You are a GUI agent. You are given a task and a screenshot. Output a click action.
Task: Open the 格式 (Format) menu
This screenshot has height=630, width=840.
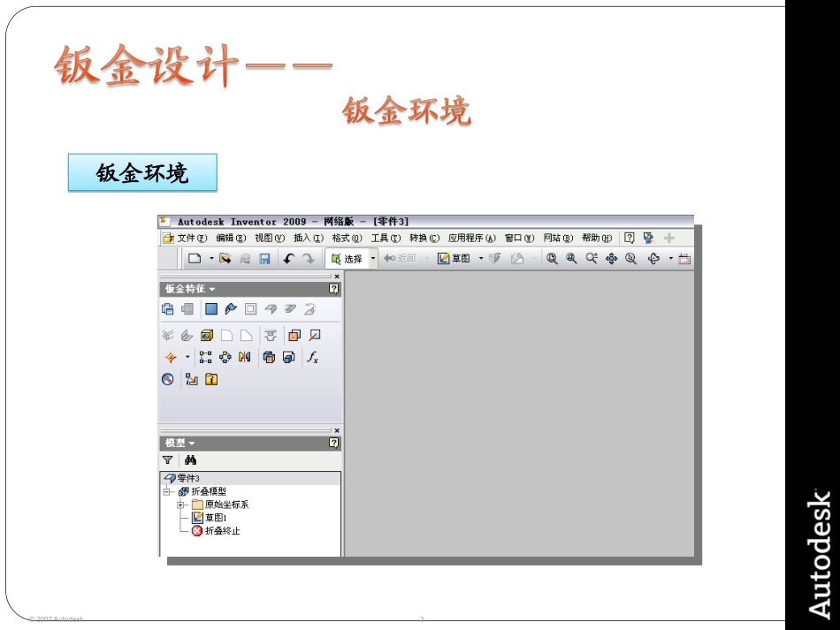tap(347, 238)
